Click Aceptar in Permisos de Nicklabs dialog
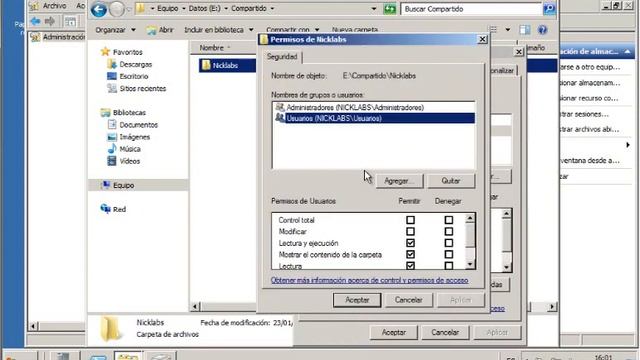 pos(357,300)
